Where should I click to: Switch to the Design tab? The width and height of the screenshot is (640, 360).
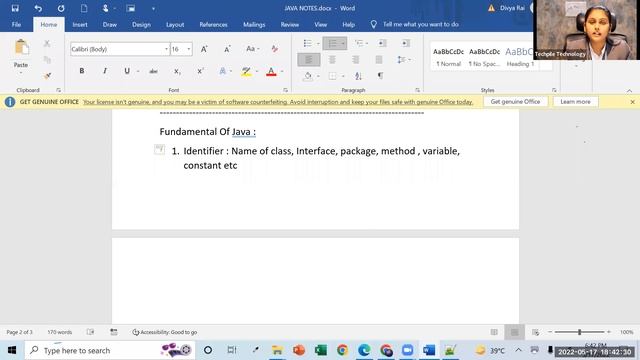tap(141, 24)
